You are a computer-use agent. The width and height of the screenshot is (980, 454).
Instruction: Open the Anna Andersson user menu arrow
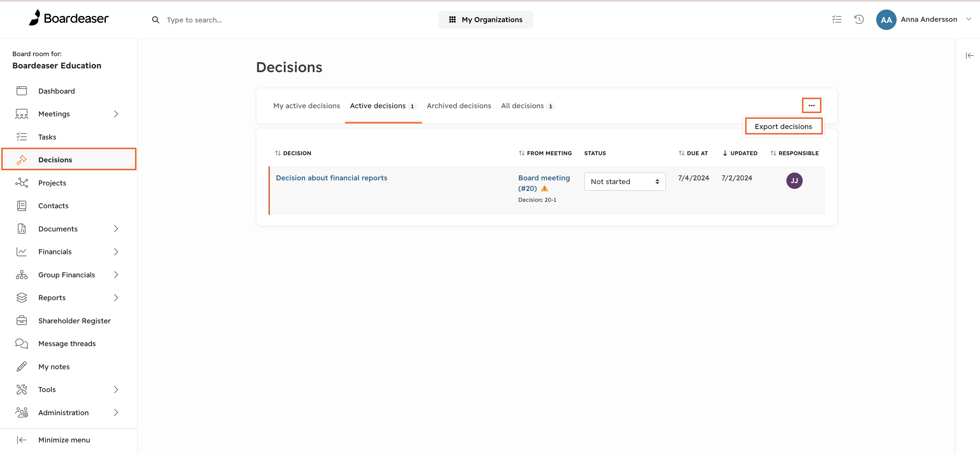968,19
